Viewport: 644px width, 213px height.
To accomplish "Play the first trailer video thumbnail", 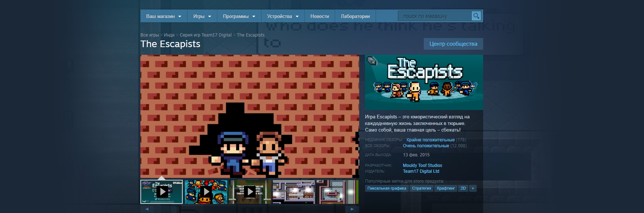I will (162, 191).
